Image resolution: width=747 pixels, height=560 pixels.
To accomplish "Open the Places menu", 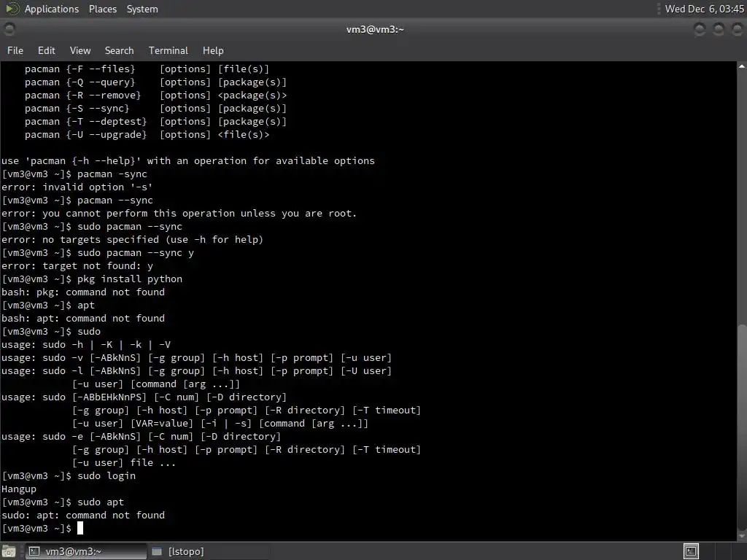I will pos(102,9).
